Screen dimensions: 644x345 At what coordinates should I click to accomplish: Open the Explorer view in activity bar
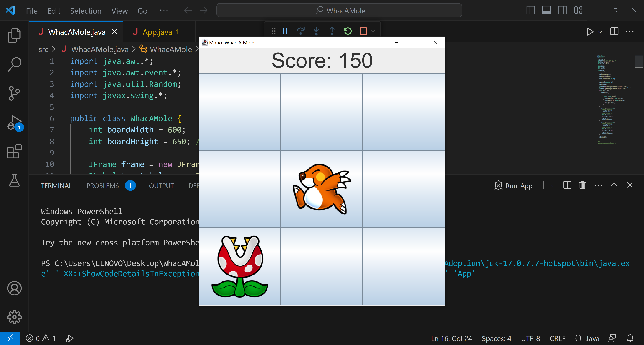pos(14,36)
